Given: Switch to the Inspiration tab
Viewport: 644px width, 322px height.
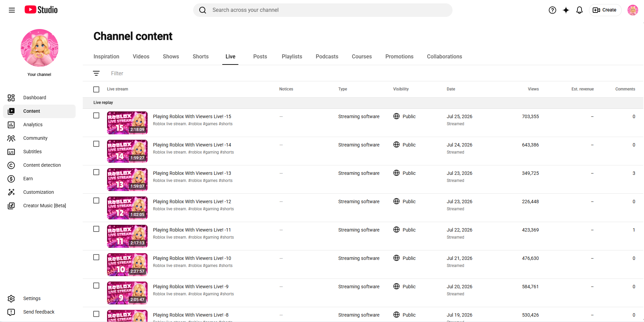Looking at the screenshot, I should coord(106,56).
